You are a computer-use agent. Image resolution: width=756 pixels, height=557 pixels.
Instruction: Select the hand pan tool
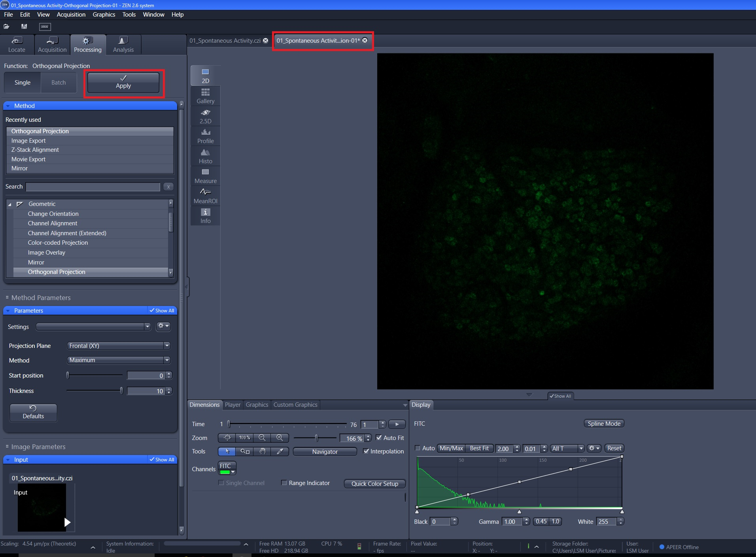tap(262, 451)
